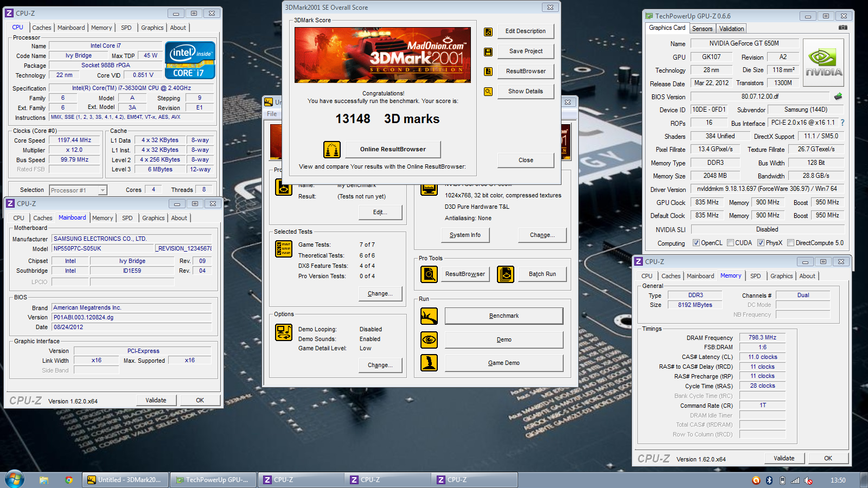Click Change button under Options
Image resolution: width=868 pixels, height=488 pixels.
point(380,365)
